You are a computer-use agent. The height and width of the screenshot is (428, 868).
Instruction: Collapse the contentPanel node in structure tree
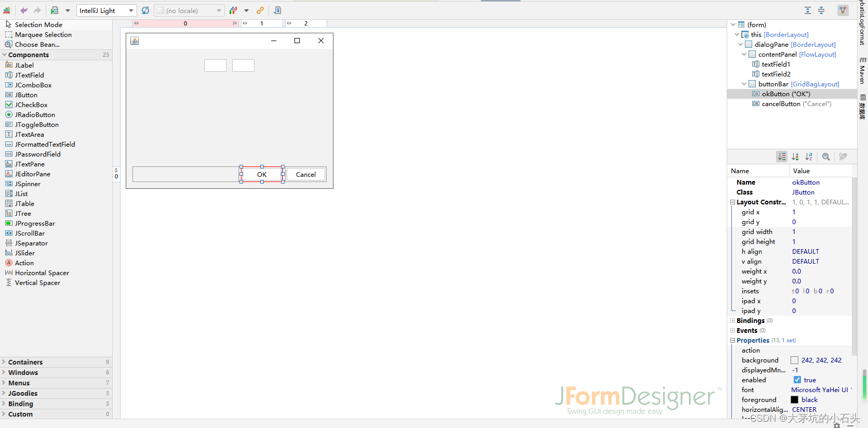tap(744, 54)
